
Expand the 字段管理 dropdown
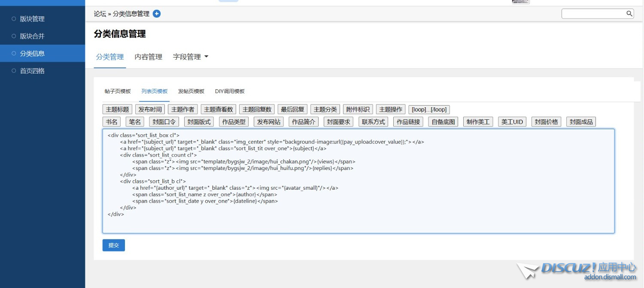coord(191,57)
